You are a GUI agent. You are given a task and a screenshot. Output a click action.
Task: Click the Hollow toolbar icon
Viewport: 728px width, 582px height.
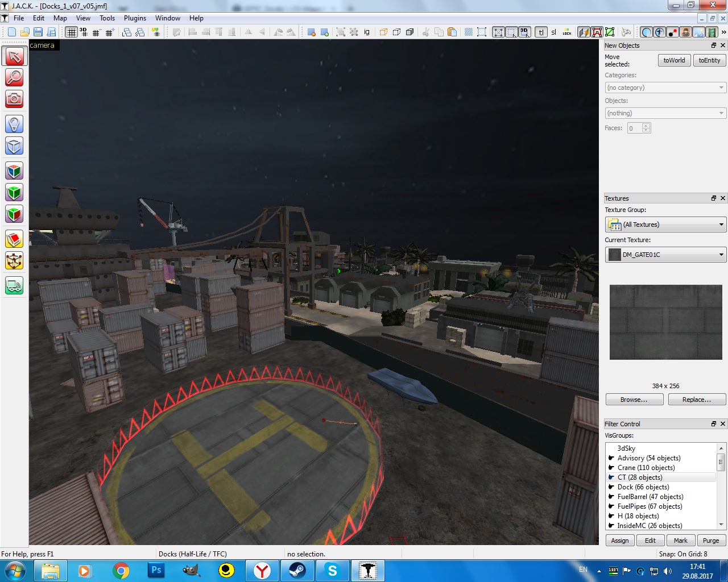[x=325, y=32]
